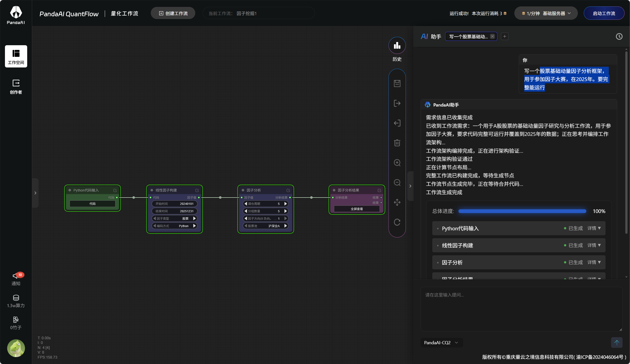The width and height of the screenshot is (630, 364).
Task: Click the PandaAI logo in the sidebar
Action: click(x=16, y=15)
